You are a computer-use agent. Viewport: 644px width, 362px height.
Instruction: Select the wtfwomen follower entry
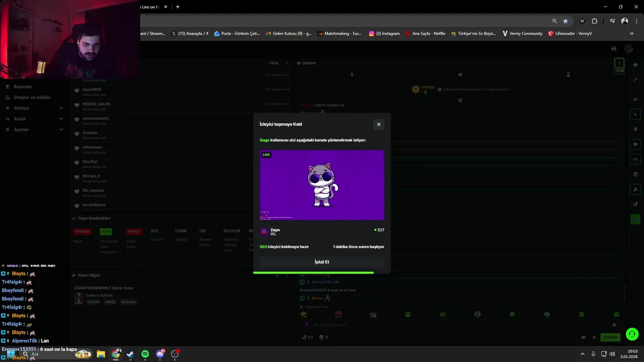click(x=181, y=149)
